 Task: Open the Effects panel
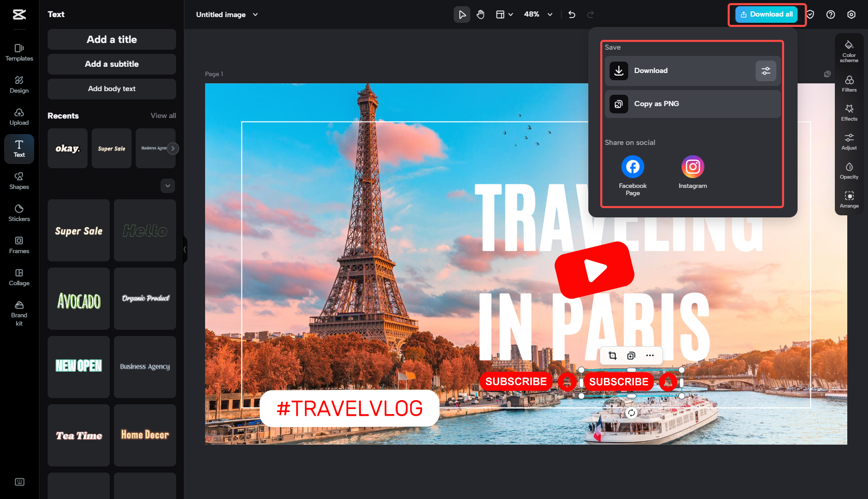point(849,112)
